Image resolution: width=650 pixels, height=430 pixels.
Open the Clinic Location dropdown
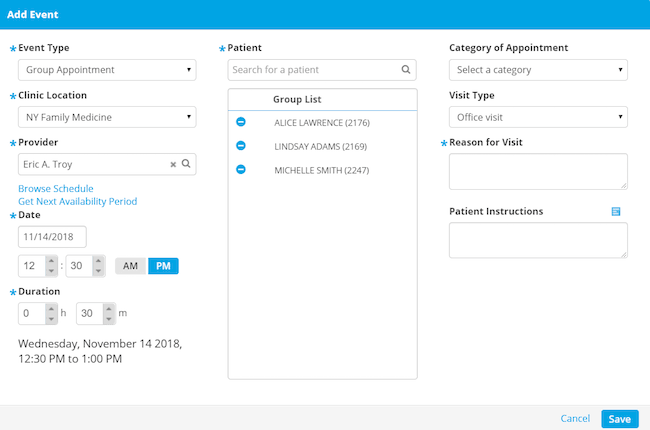coord(107,117)
